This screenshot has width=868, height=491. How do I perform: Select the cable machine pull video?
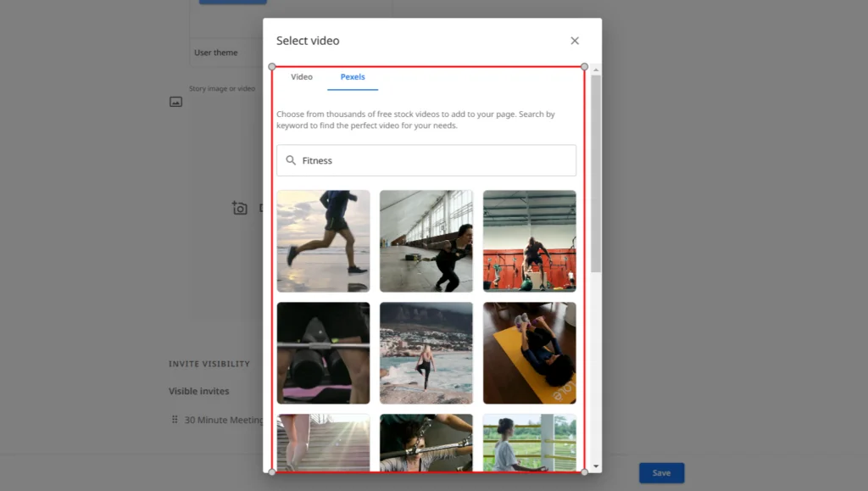click(x=426, y=443)
